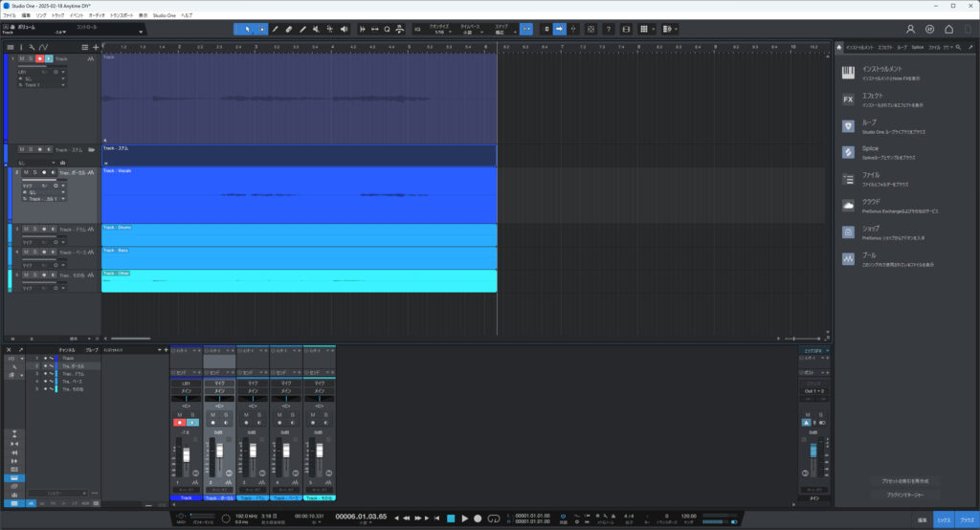Click the Splice icon in the browser
Viewport: 980px width, 530px height.
point(848,152)
